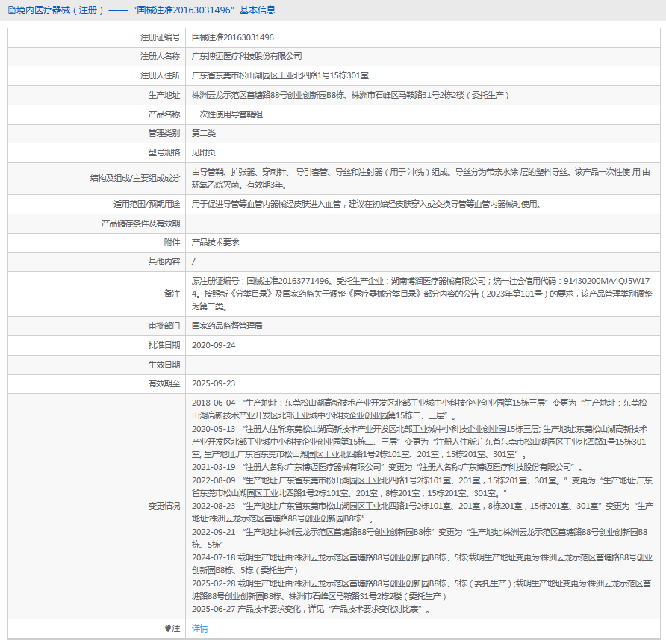Select the 产品储存条件及有效期 label
666x644 pixels.
(x=140, y=223)
